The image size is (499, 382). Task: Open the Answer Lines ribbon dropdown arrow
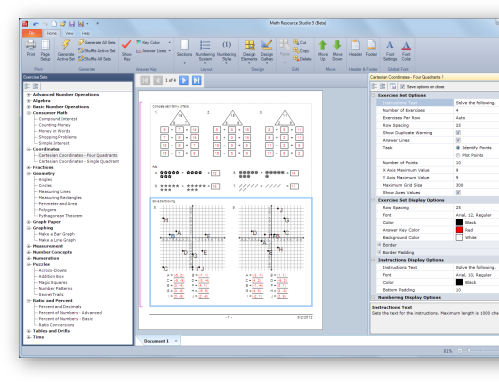pyautogui.click(x=169, y=51)
